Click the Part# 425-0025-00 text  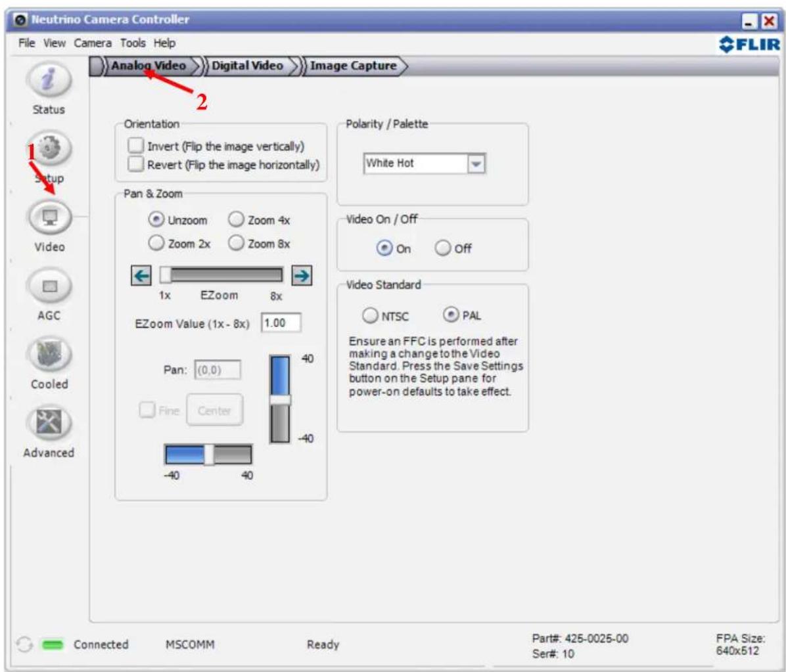[580, 638]
